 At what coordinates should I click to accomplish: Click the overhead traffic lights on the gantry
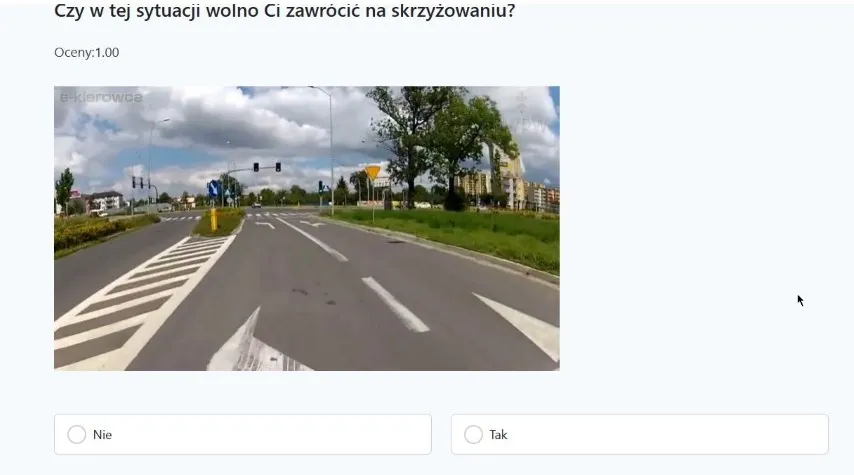267,167
